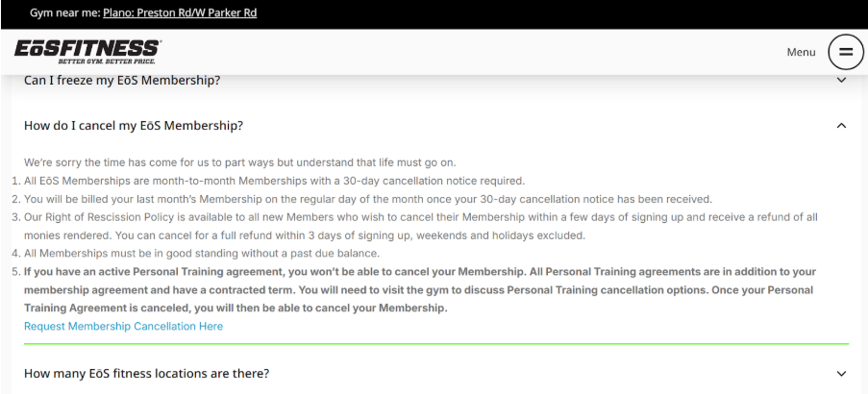The width and height of the screenshot is (868, 394).
Task: Open 'How many EoS fitness locations are there?' question
Action: coord(147,374)
